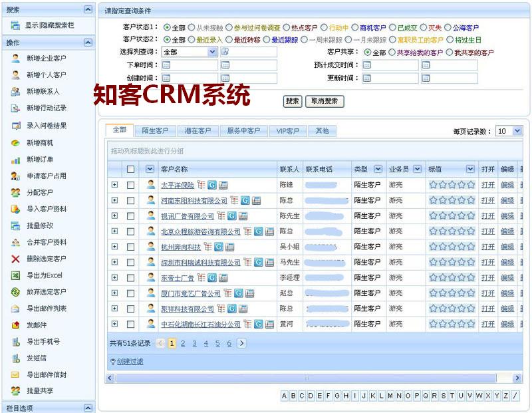Set star rating for 太平洋保险 row
The height and width of the screenshot is (413, 532).
[x=452, y=185]
